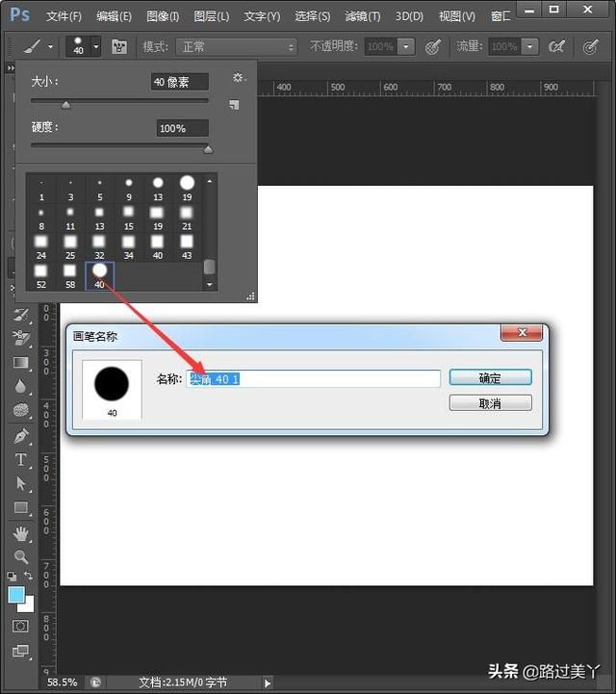
Task: Expand the 流量 slider arrow
Action: (x=529, y=46)
